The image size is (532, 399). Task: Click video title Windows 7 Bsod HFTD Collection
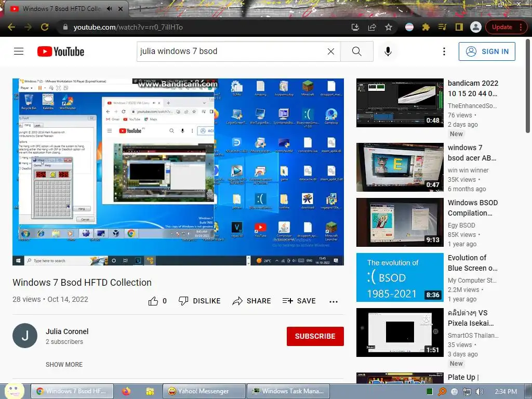tap(82, 282)
